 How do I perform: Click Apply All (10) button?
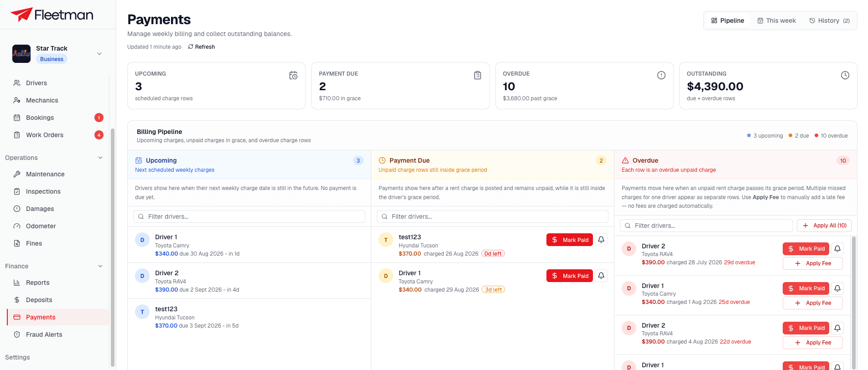[x=824, y=226]
